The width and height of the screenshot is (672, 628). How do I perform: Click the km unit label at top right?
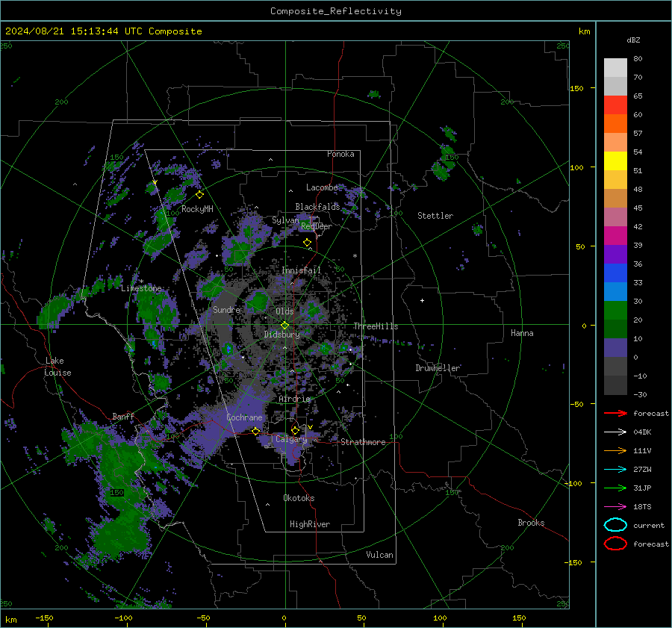point(584,31)
